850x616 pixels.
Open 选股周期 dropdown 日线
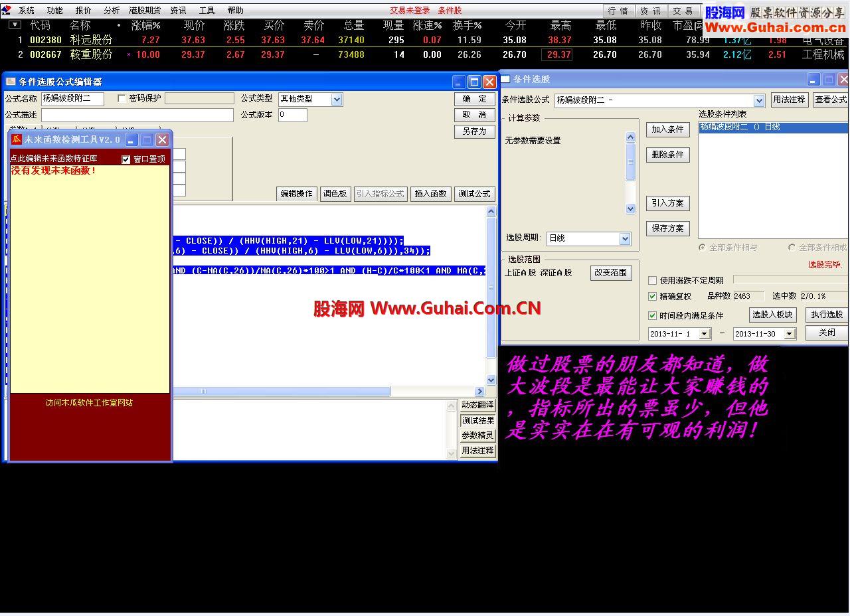625,239
